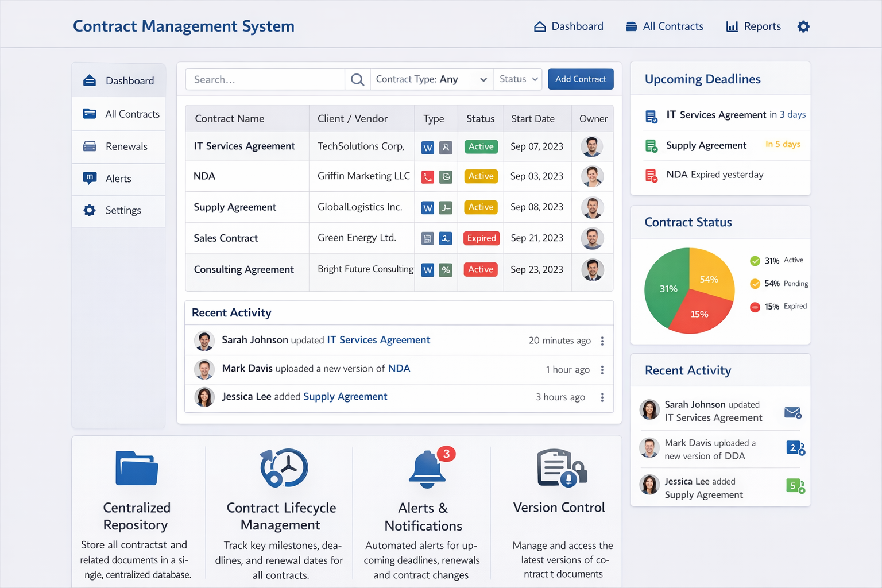The width and height of the screenshot is (882, 588).
Task: Click the settings gear in the top bar
Action: coord(803,26)
